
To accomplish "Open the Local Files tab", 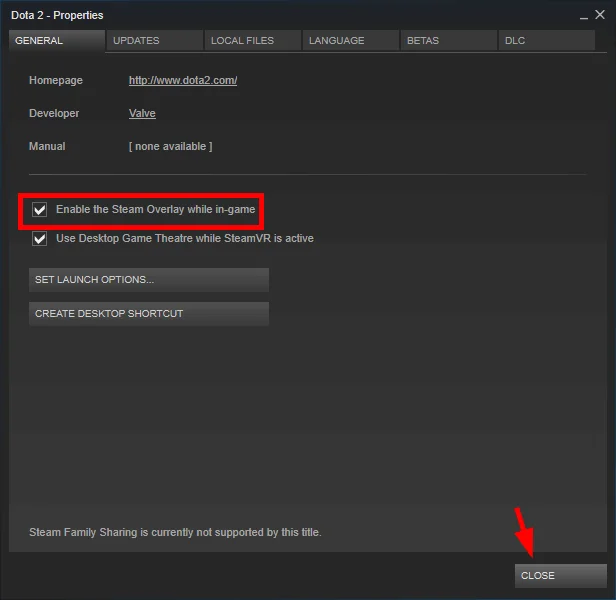I will (253, 40).
